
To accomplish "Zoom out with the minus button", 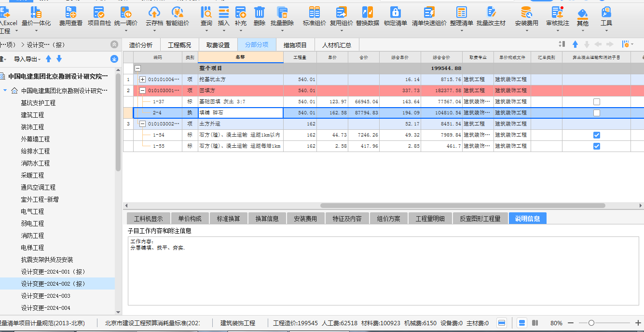I will click(571, 323).
